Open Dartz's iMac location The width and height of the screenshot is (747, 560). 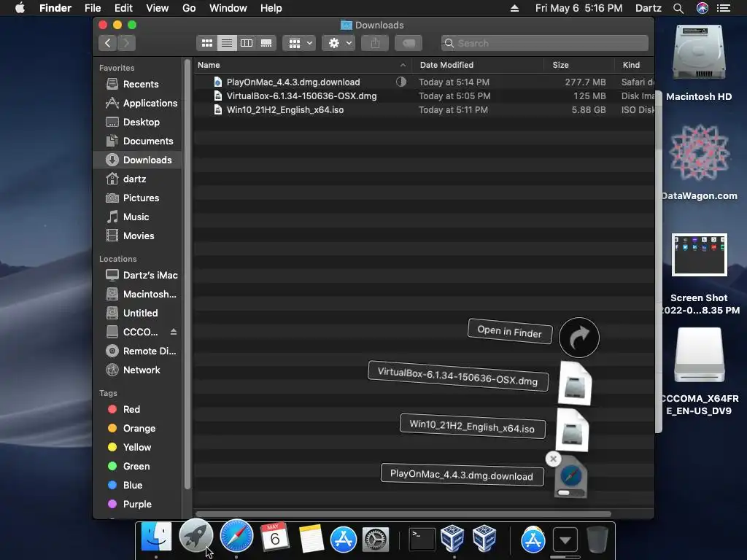point(137,275)
